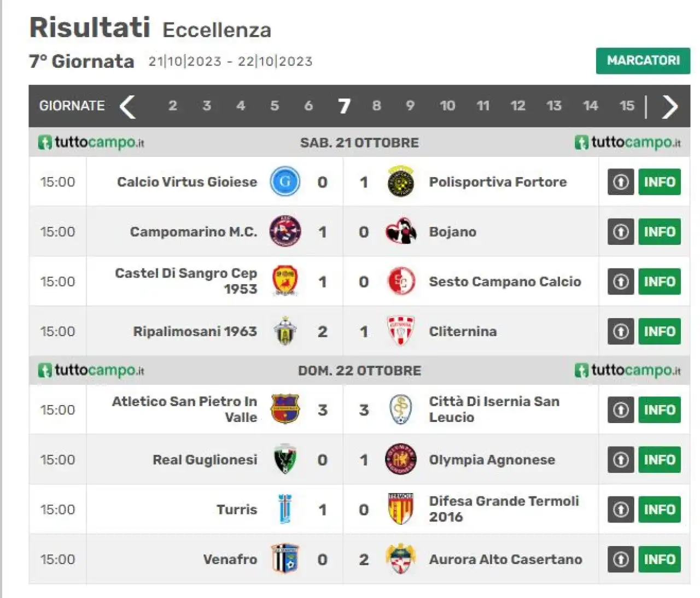Click the Olympia Agnonese crest
The width and height of the screenshot is (700, 598).
(401, 460)
